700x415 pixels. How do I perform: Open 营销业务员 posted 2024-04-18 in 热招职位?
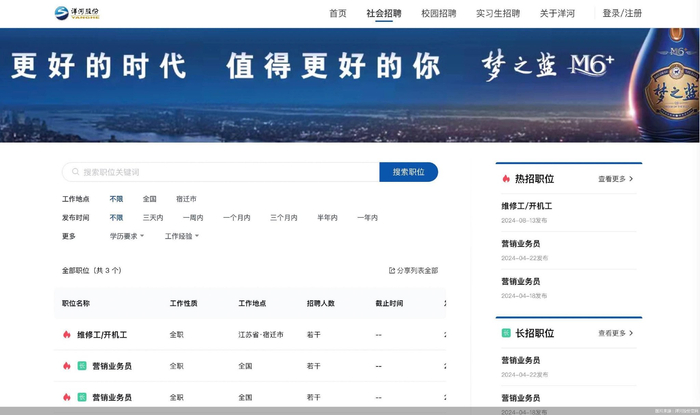521,282
